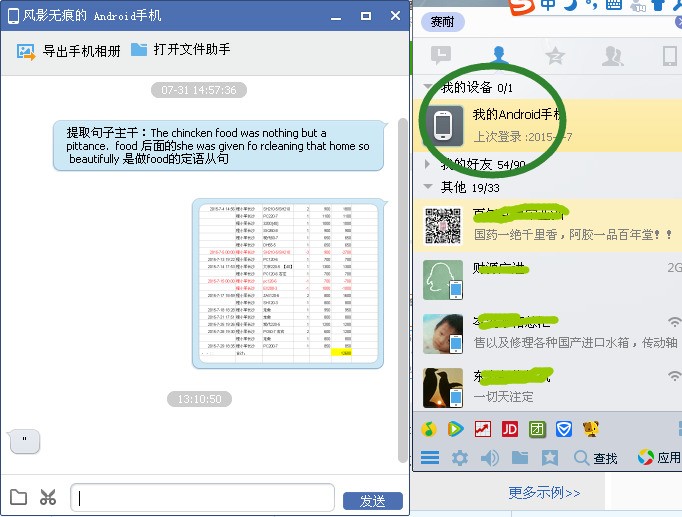Open the Qzone star tab
Viewport: 682px width, 517px height.
(x=555, y=56)
